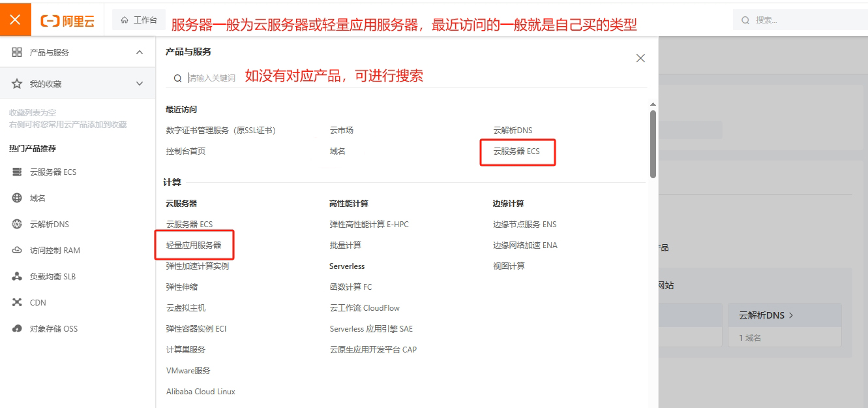868x408 pixels.
Task: Open VMware服务 product link
Action: 188,371
